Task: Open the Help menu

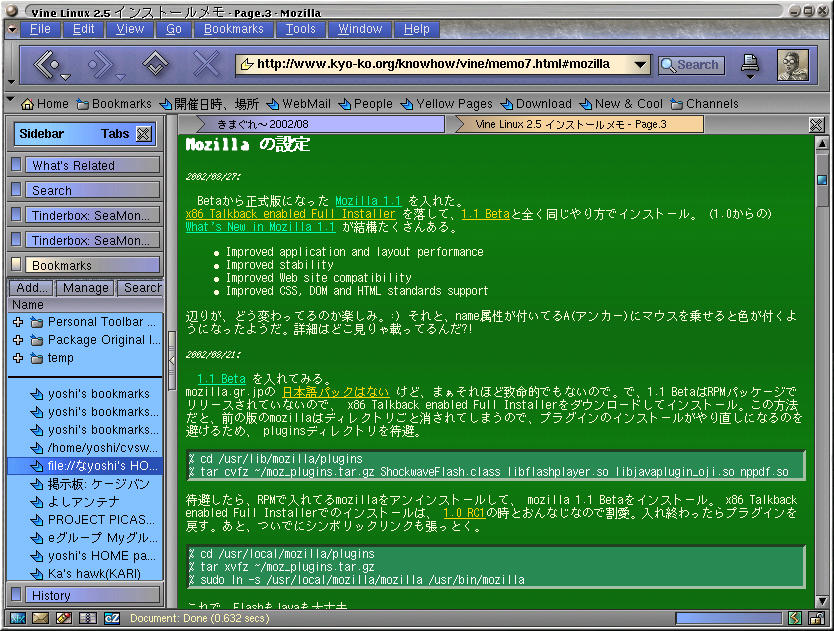Action: (416, 29)
